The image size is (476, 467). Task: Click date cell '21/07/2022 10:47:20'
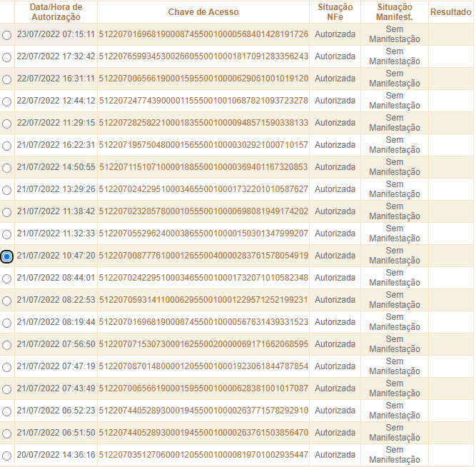click(56, 256)
